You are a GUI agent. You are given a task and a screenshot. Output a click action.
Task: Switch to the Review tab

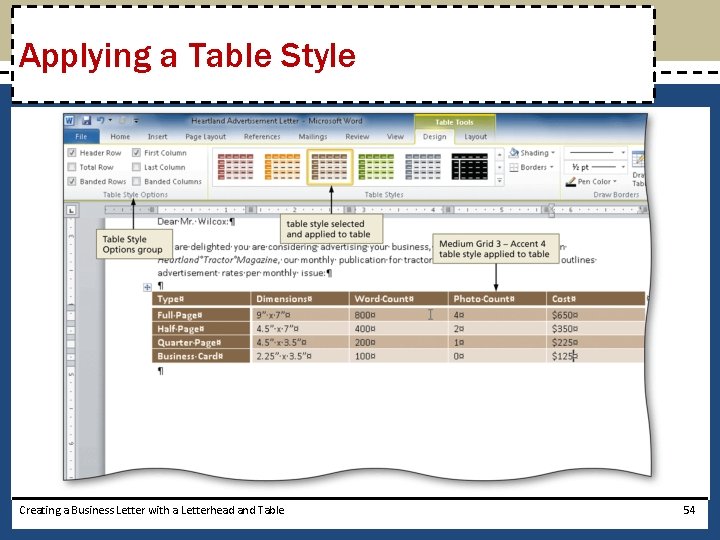(x=357, y=136)
